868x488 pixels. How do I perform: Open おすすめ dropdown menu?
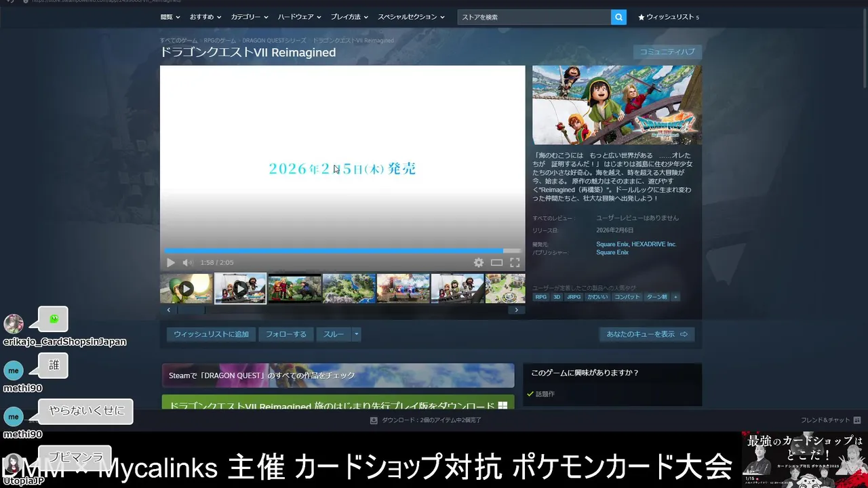205,17
